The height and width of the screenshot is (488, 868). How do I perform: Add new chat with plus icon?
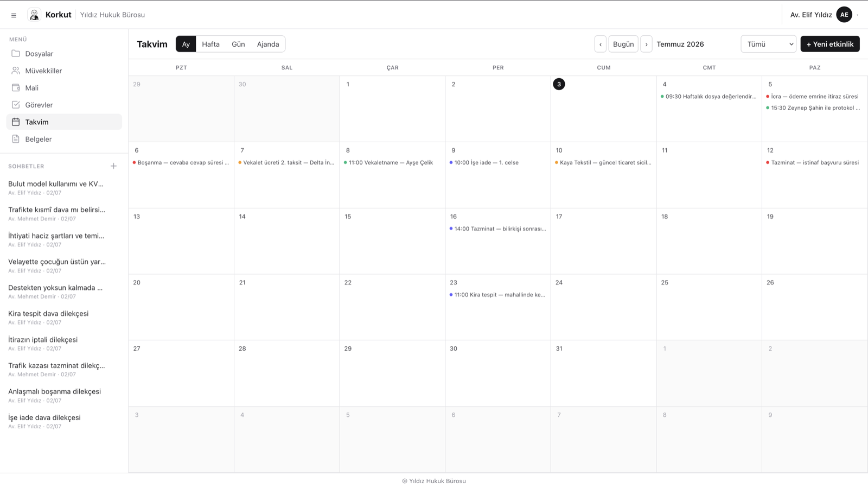click(x=113, y=166)
